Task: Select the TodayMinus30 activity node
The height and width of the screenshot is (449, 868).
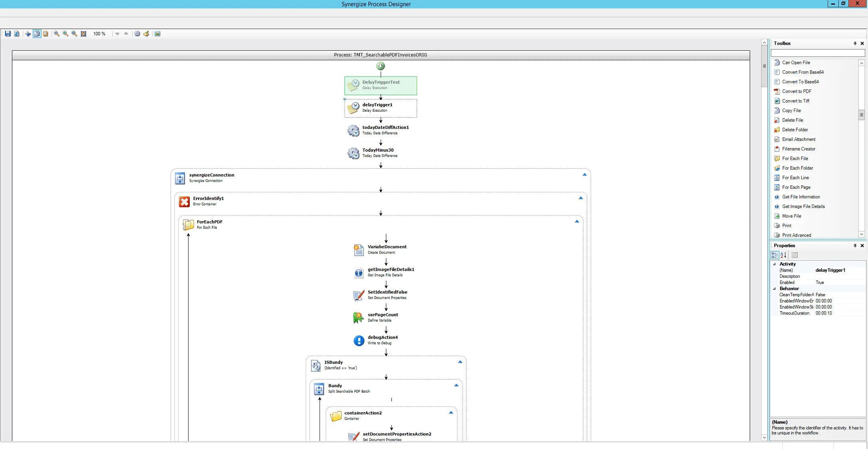Action: click(x=377, y=152)
